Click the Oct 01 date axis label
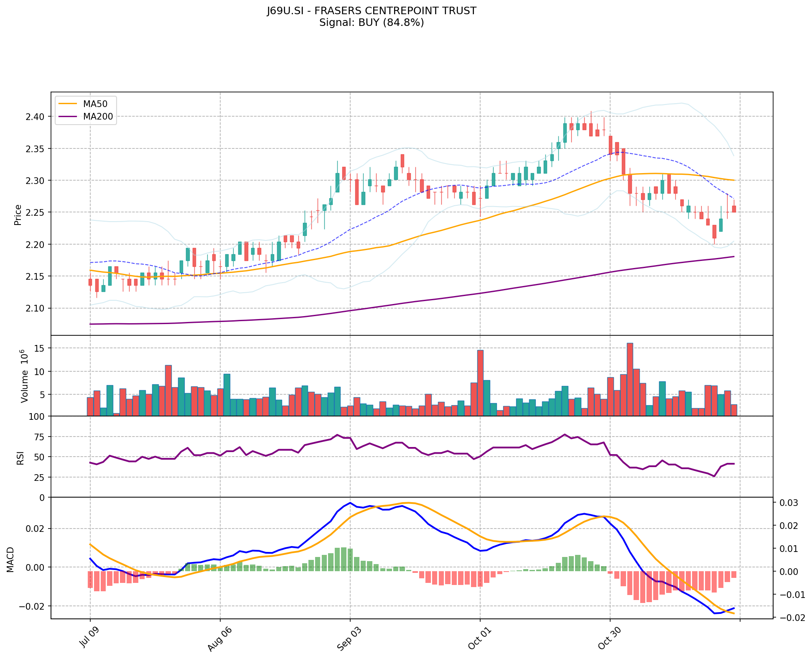812x659 pixels. (x=480, y=639)
